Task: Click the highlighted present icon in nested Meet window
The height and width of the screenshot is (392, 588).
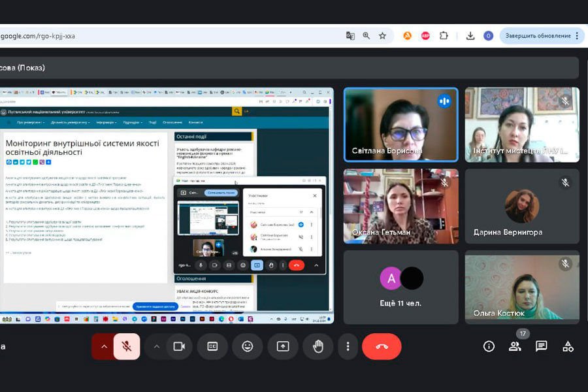Action: [257, 265]
